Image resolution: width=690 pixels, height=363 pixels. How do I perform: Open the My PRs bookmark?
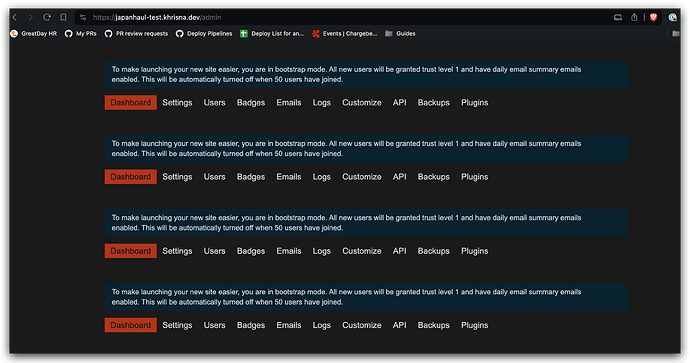[x=81, y=33]
